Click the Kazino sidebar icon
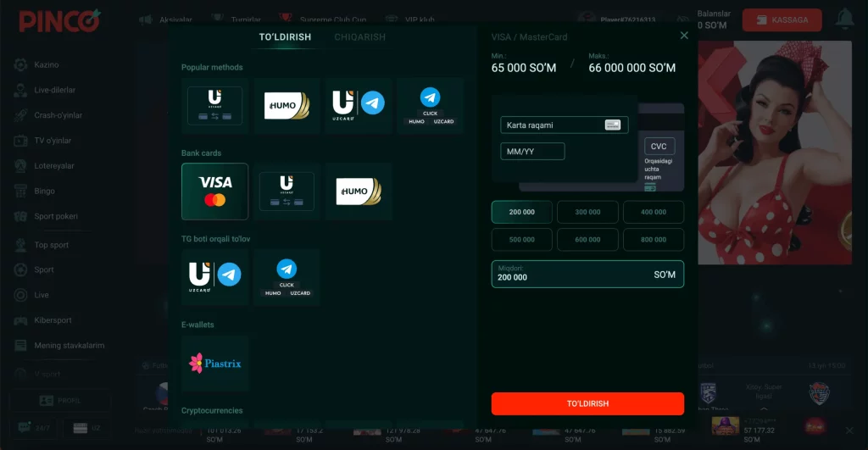This screenshot has height=450, width=868. [x=20, y=64]
